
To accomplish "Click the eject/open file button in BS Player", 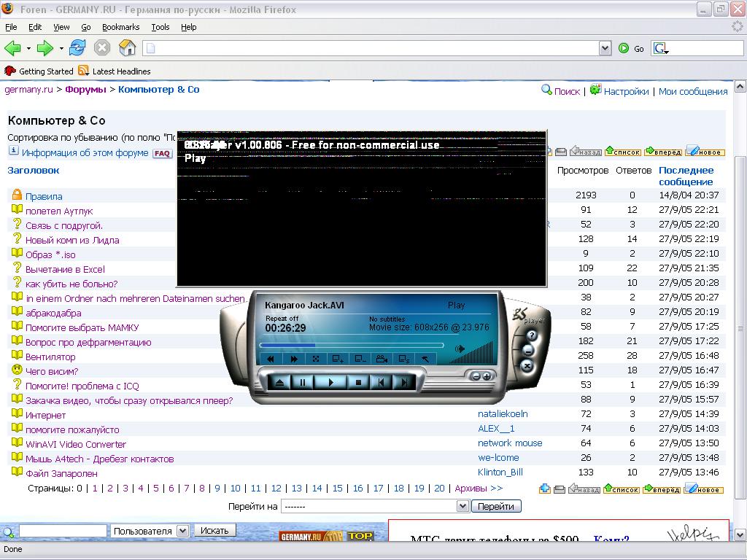I will pos(279,382).
